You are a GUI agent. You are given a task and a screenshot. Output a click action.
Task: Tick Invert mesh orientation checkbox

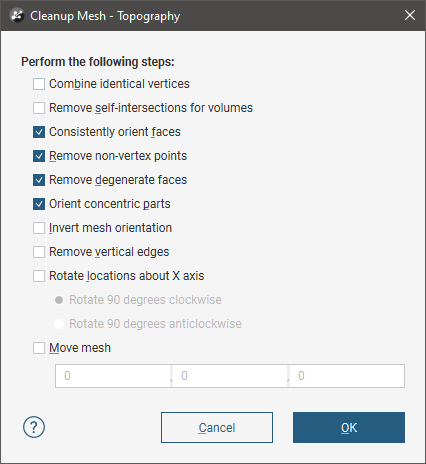[x=39, y=228]
